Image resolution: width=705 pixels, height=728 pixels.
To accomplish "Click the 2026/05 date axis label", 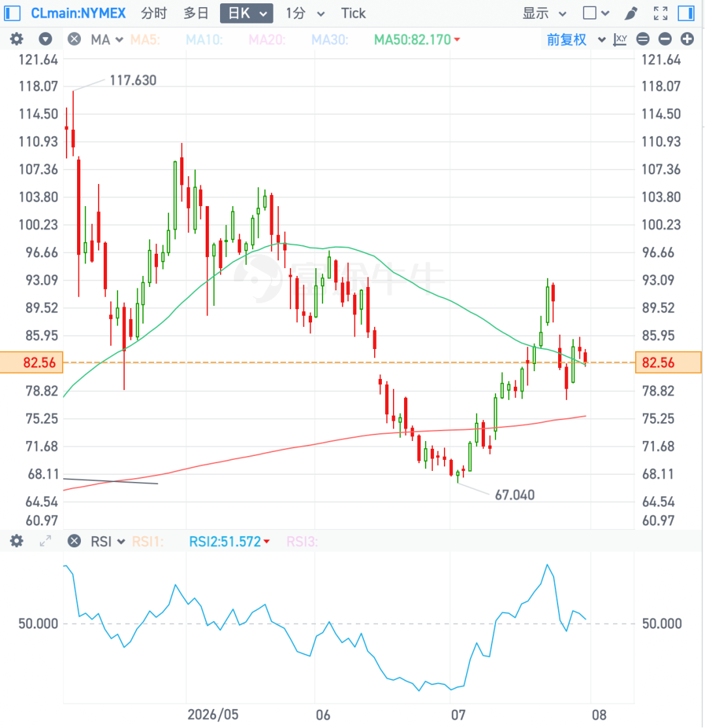I will [x=213, y=714].
